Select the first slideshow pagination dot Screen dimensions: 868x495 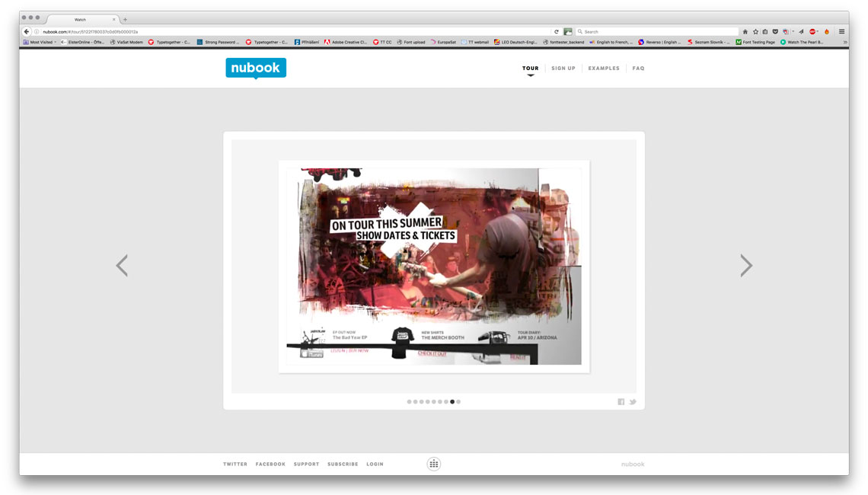point(409,402)
